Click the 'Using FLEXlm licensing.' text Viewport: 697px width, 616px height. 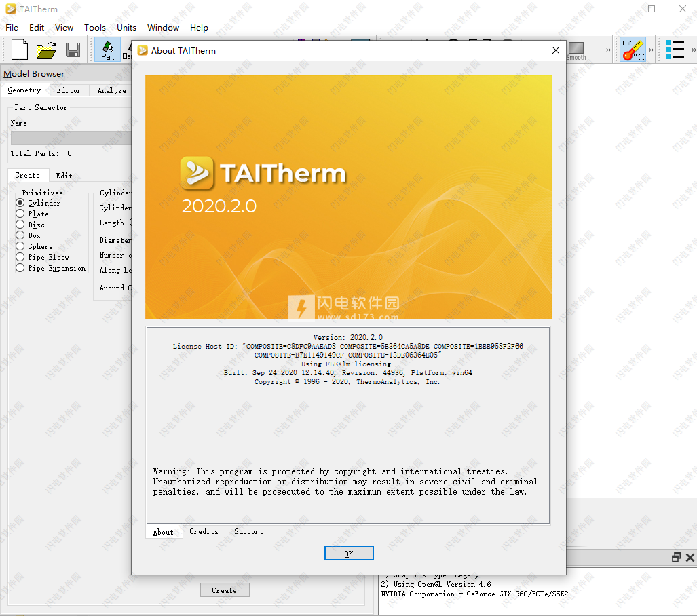pyautogui.click(x=347, y=364)
